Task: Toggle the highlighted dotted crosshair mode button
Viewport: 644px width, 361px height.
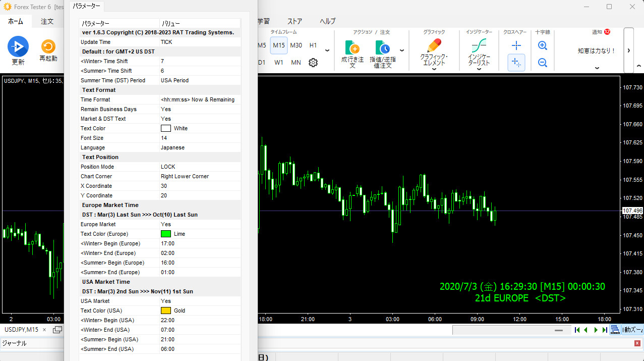Action: 516,62
